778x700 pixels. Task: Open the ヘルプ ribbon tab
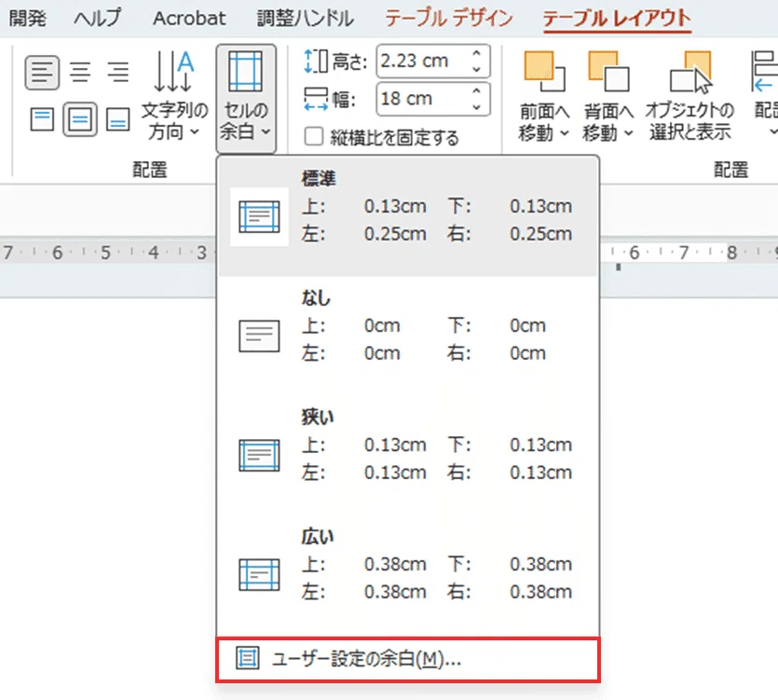click(97, 19)
